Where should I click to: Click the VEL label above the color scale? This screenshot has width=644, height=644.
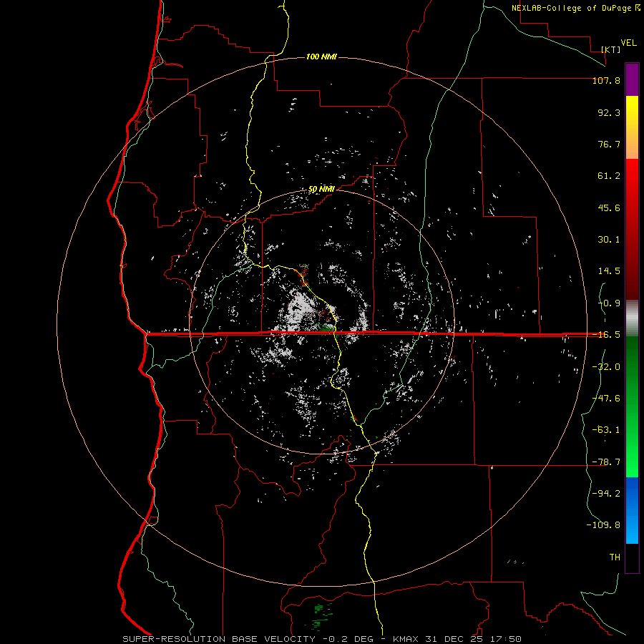[628, 42]
